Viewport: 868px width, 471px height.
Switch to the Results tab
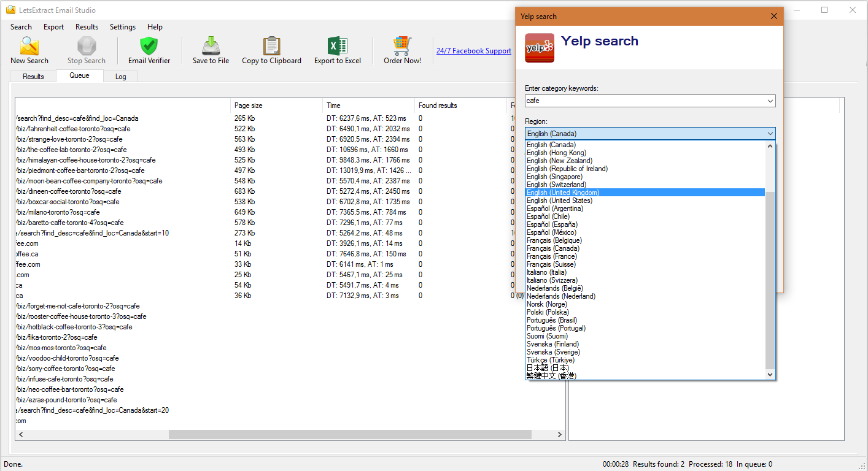pyautogui.click(x=33, y=77)
